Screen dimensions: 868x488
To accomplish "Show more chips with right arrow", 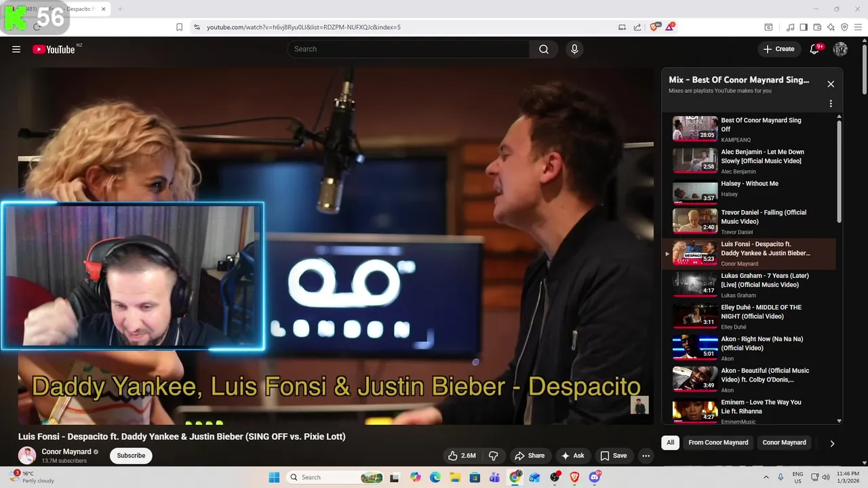I will [x=832, y=443].
